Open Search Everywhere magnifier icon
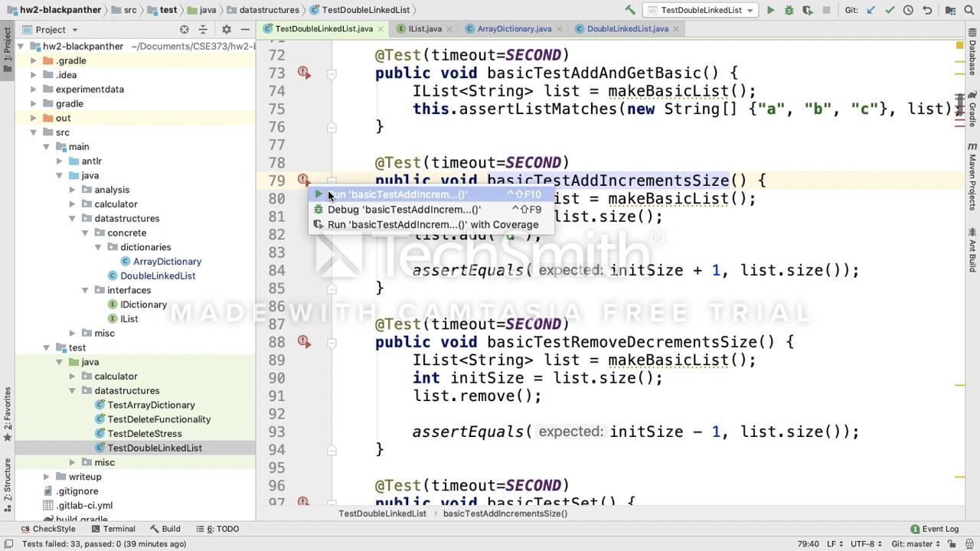Viewport: 980px width, 551px height. 969,10
